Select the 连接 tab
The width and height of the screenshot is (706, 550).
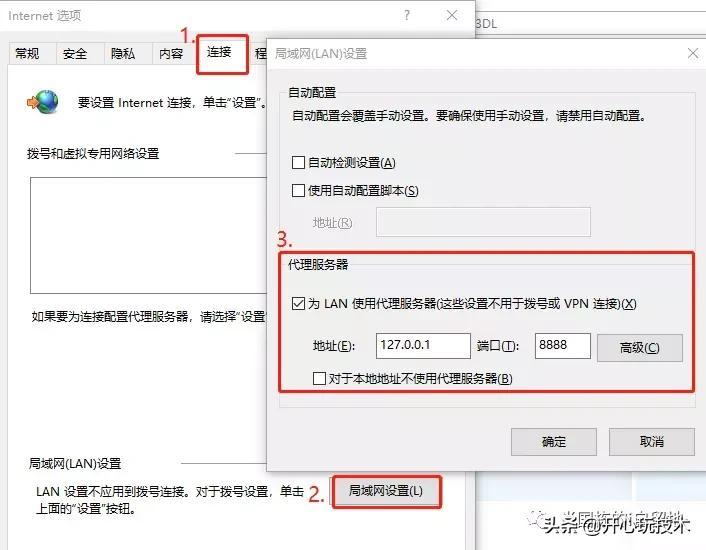[222, 53]
